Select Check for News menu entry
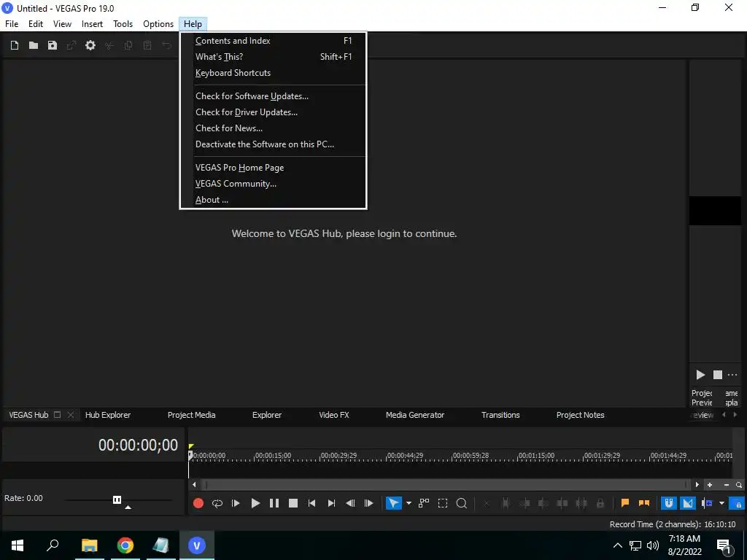This screenshot has height=560, width=747. coord(273,128)
